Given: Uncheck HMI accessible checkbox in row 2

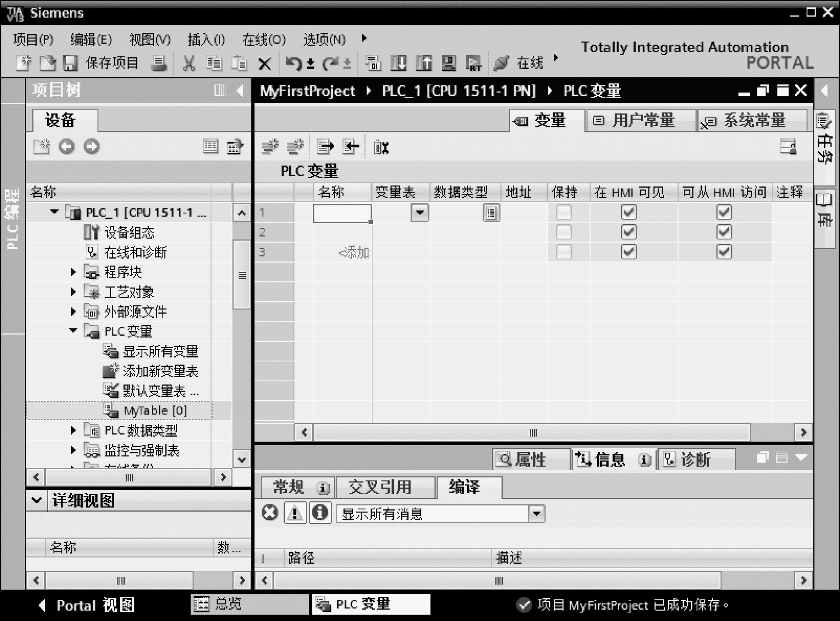Looking at the screenshot, I should [724, 232].
